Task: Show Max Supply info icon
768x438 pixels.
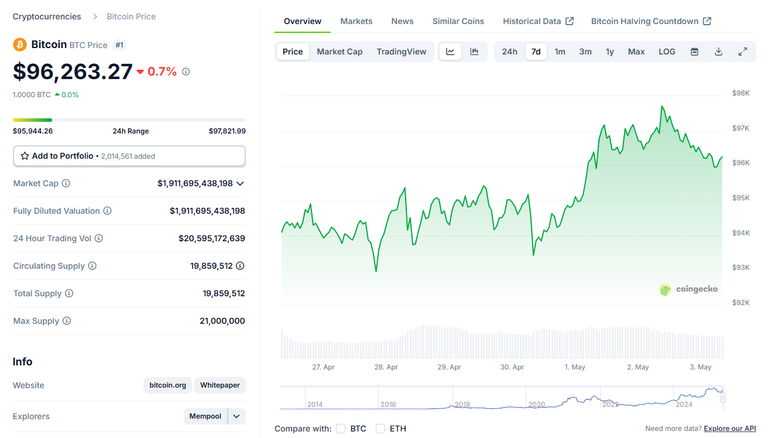Action: coord(67,320)
